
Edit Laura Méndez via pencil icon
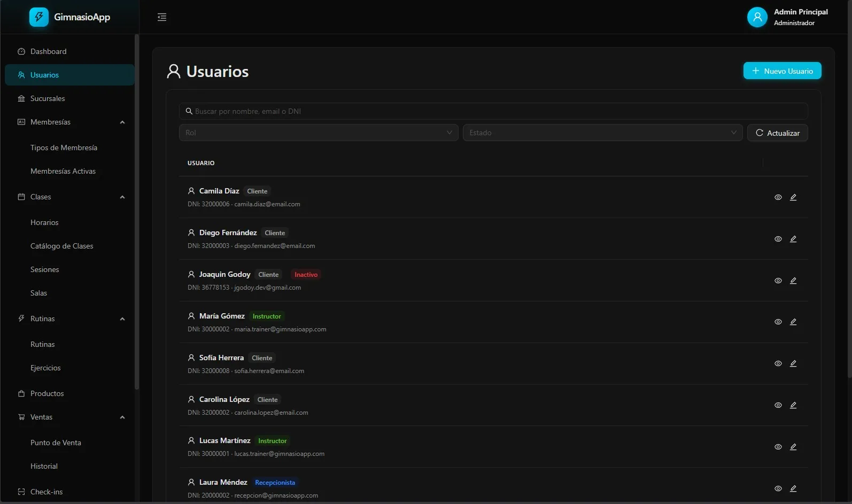793,489
